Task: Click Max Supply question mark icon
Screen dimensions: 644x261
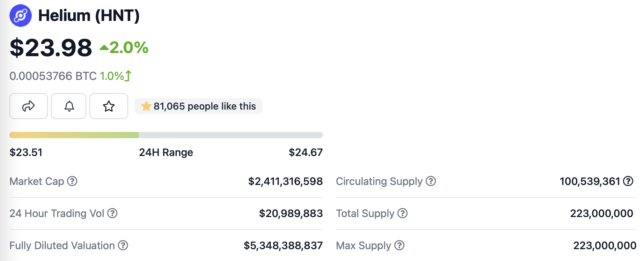Action: (x=400, y=245)
